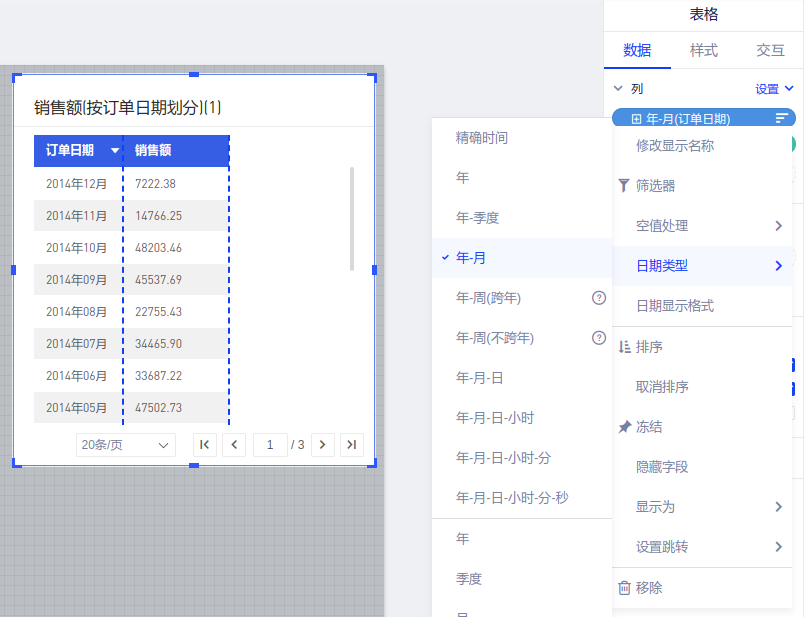
Task: Open the 设置 dropdown in column section
Action: [x=774, y=89]
